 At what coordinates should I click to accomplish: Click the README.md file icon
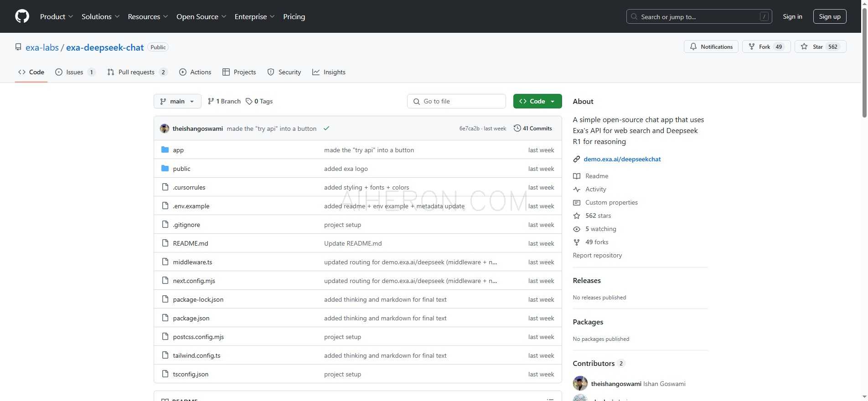pos(165,243)
